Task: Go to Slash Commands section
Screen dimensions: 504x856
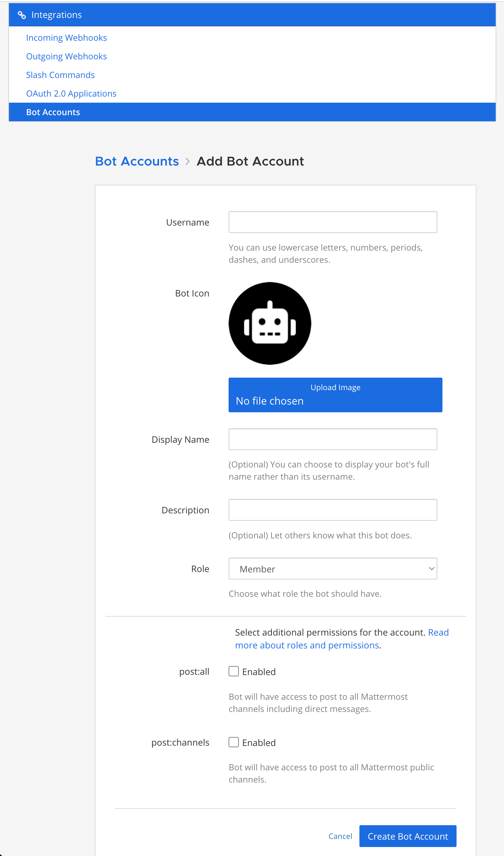Action: click(61, 75)
